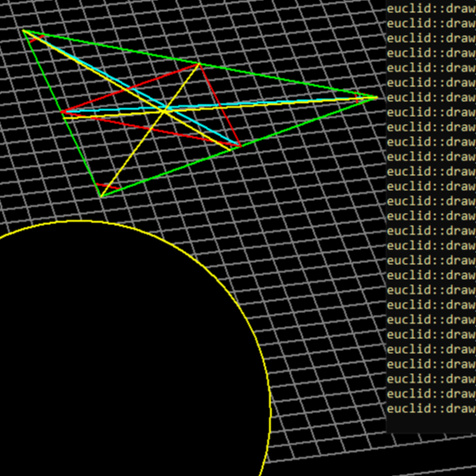The image size is (476, 476).
Task: Click the lower-right red vertex near cyan line end
Action: tap(241, 146)
